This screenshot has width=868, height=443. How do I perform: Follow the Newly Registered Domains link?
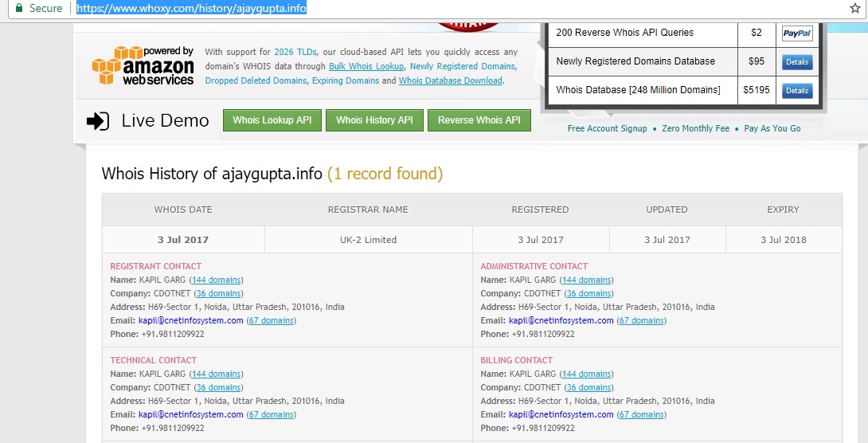tap(463, 66)
